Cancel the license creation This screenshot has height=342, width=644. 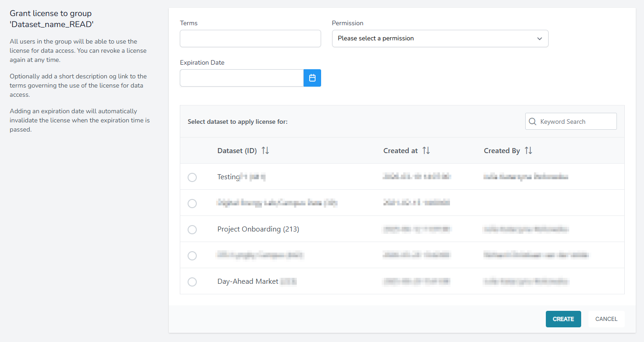coord(606,319)
